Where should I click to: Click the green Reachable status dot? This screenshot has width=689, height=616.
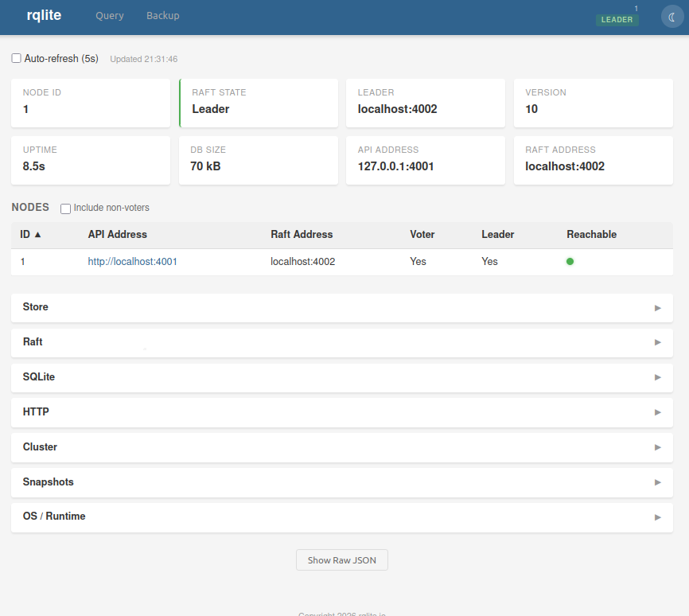570,262
